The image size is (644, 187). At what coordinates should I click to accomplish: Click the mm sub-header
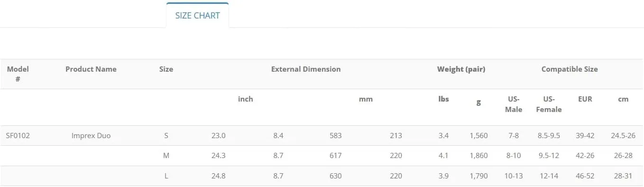click(x=366, y=99)
